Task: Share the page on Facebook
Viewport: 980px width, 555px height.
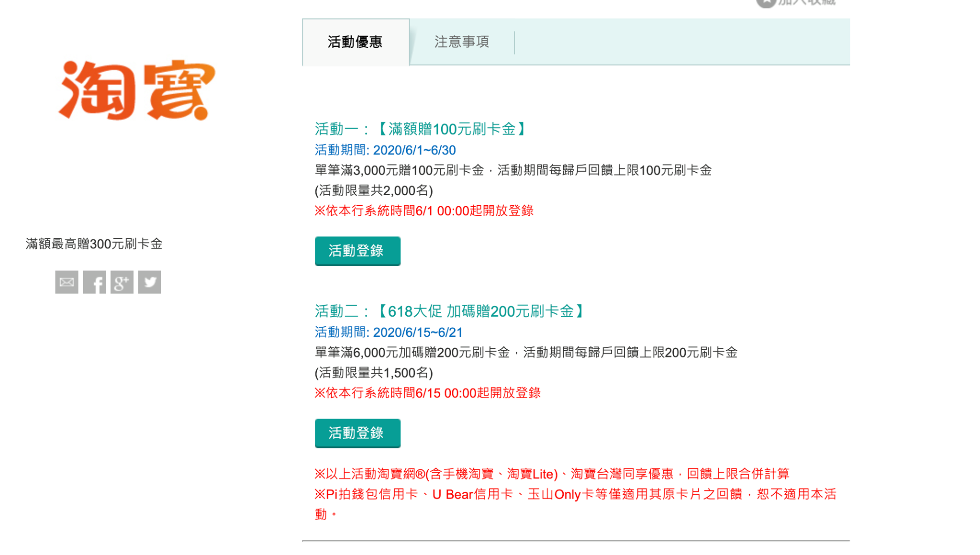Action: tap(94, 282)
